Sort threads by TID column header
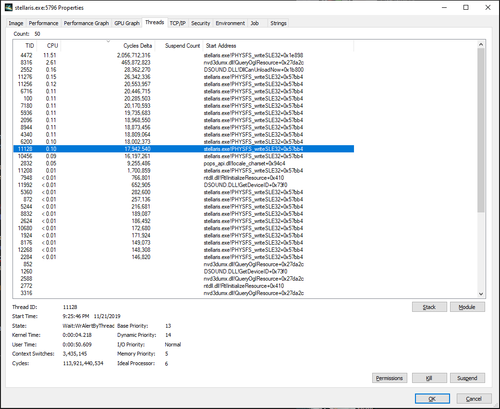500x409 pixels. click(x=25, y=46)
